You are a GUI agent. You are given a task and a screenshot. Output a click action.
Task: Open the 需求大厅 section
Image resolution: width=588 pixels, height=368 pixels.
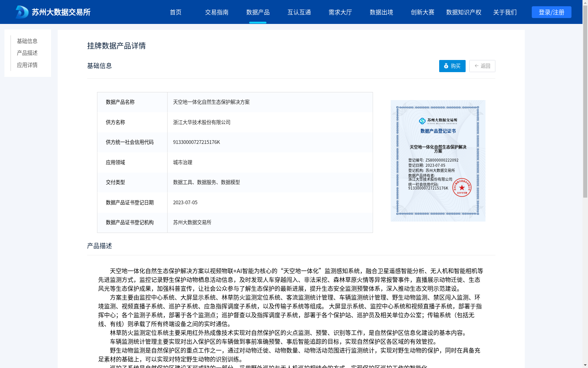(340, 12)
